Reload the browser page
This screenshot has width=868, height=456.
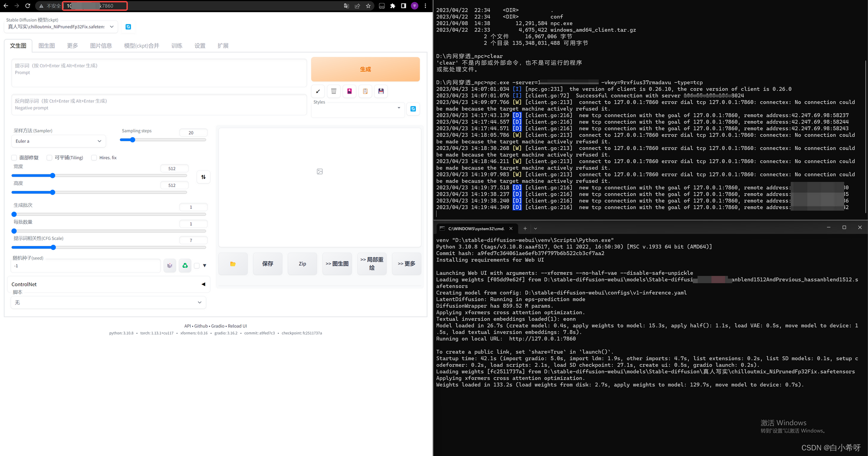click(27, 6)
